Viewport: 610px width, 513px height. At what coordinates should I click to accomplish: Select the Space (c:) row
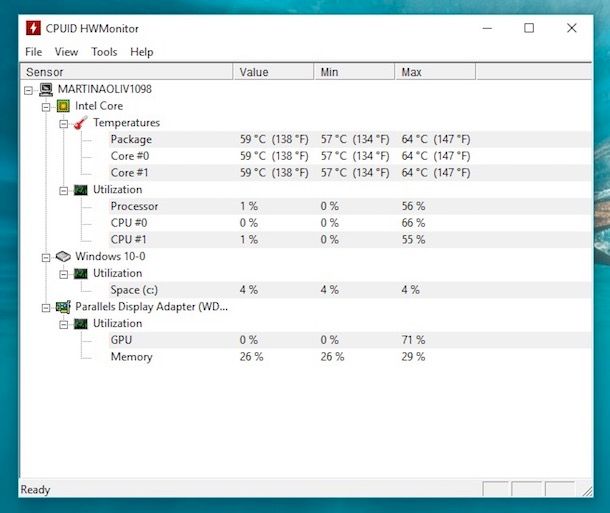350,290
